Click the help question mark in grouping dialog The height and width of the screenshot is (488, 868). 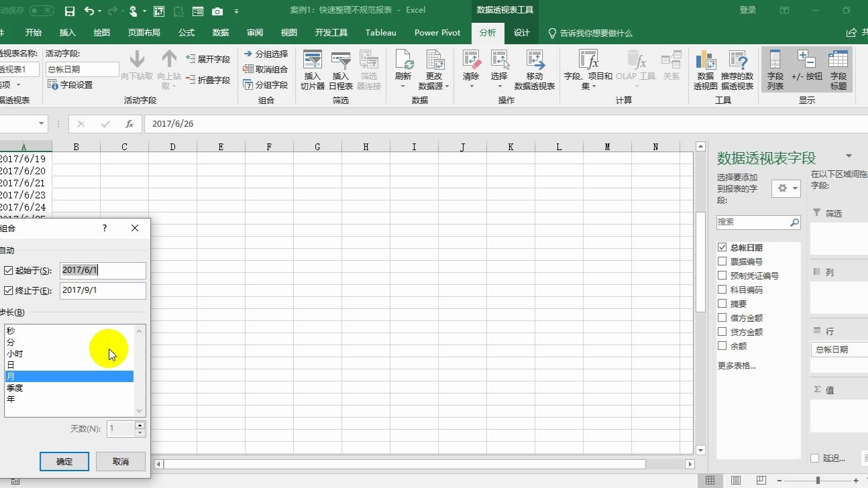click(x=105, y=228)
